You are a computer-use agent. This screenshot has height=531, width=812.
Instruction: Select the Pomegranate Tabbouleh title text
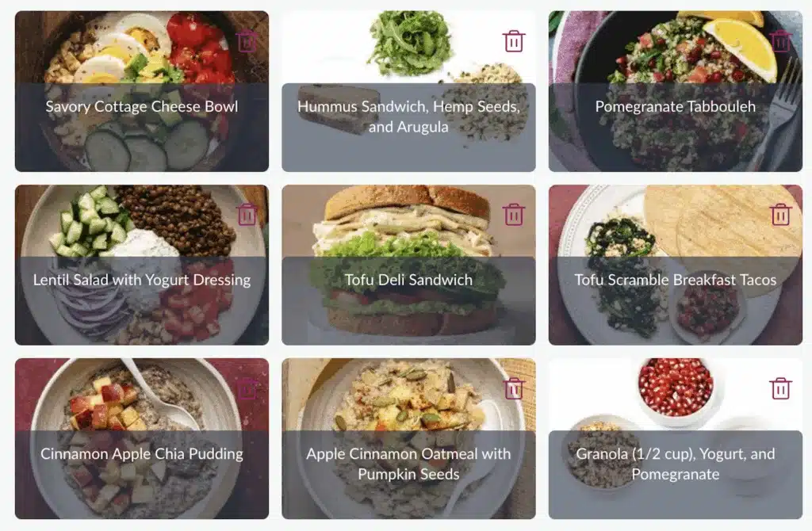point(676,107)
